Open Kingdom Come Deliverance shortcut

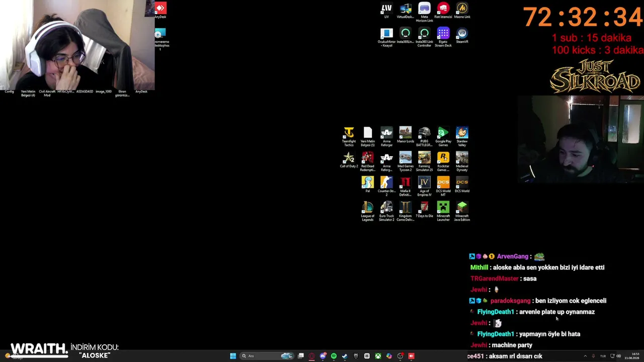pos(406,212)
